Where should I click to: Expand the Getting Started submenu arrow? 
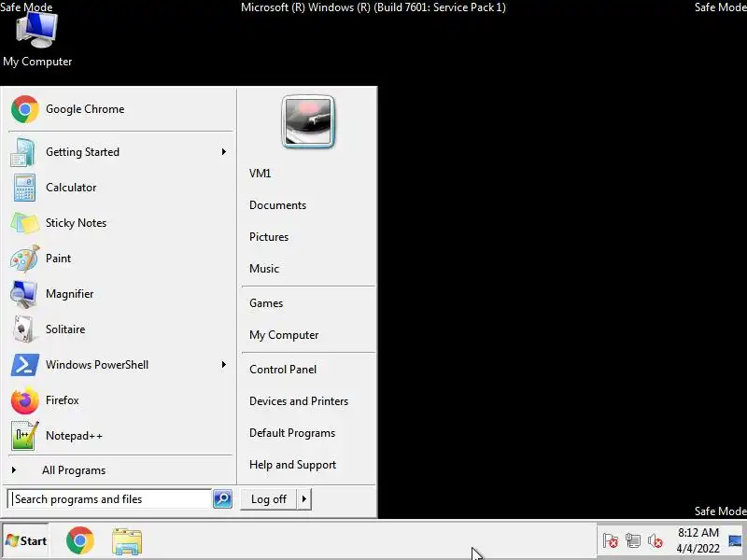[x=223, y=152]
